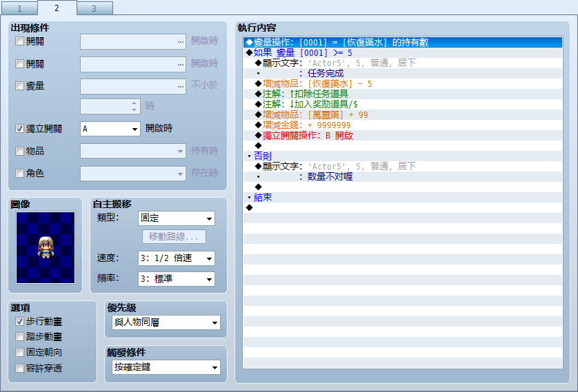Select the 数量不对喔 text line
The width and height of the screenshot is (578, 392).
(403, 176)
